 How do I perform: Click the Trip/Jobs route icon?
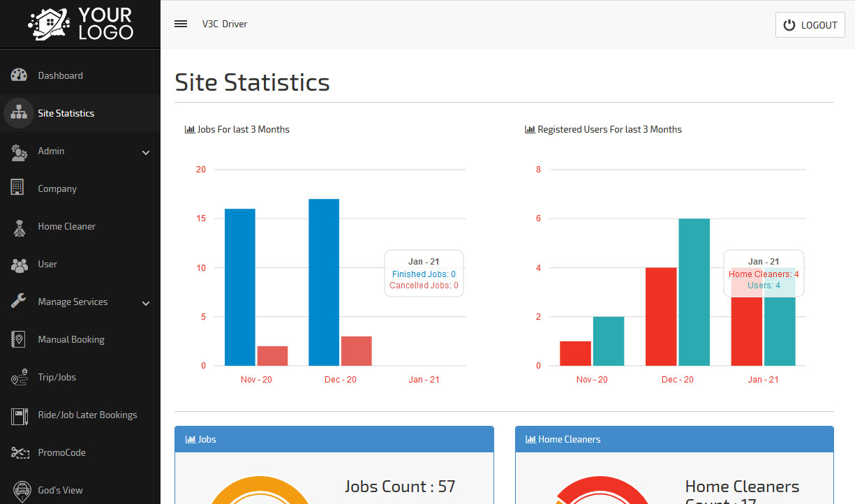click(x=19, y=378)
